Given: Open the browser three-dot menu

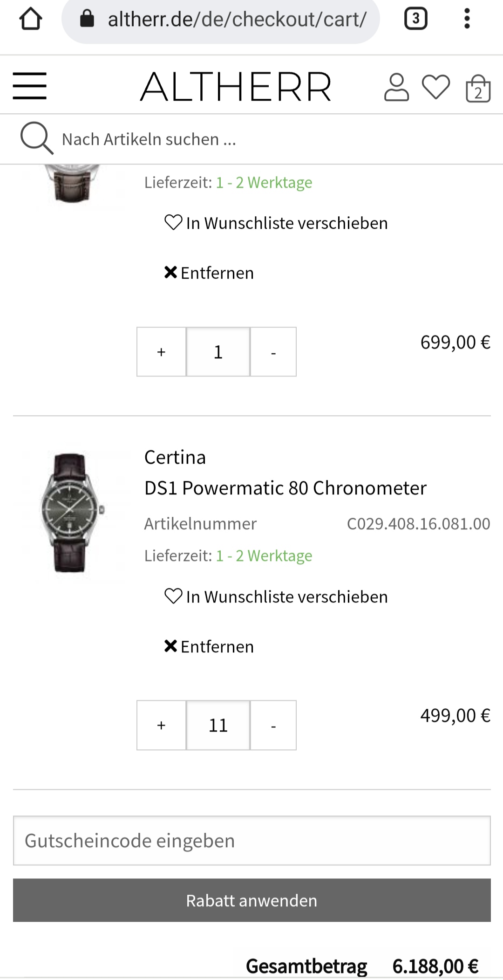Looking at the screenshot, I should coord(467,19).
